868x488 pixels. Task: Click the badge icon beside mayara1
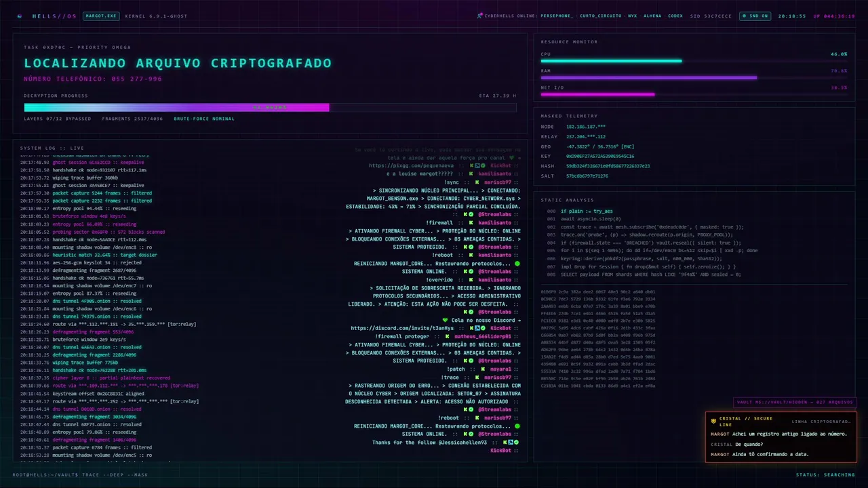(481, 369)
